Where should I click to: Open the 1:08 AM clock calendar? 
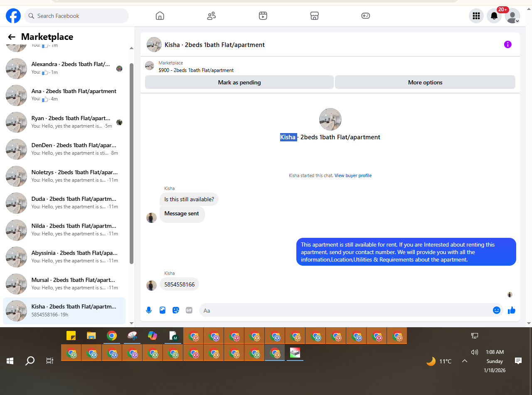click(x=495, y=361)
